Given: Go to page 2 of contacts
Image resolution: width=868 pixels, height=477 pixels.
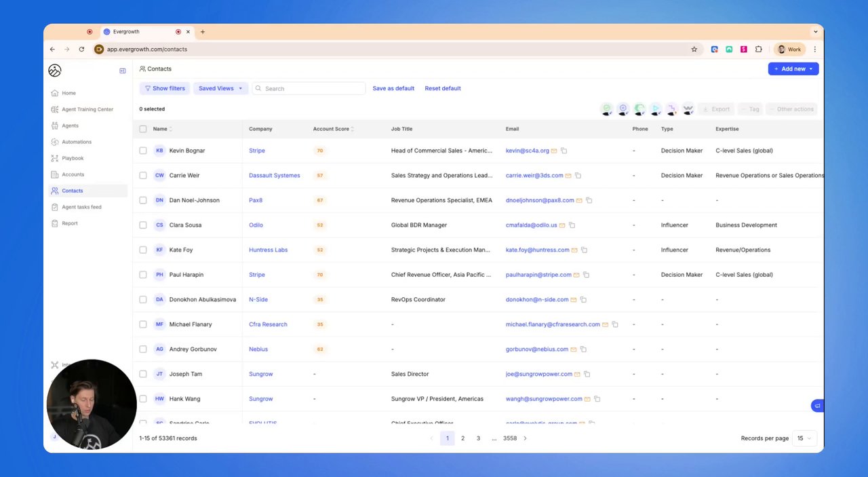Looking at the screenshot, I should coord(463,438).
